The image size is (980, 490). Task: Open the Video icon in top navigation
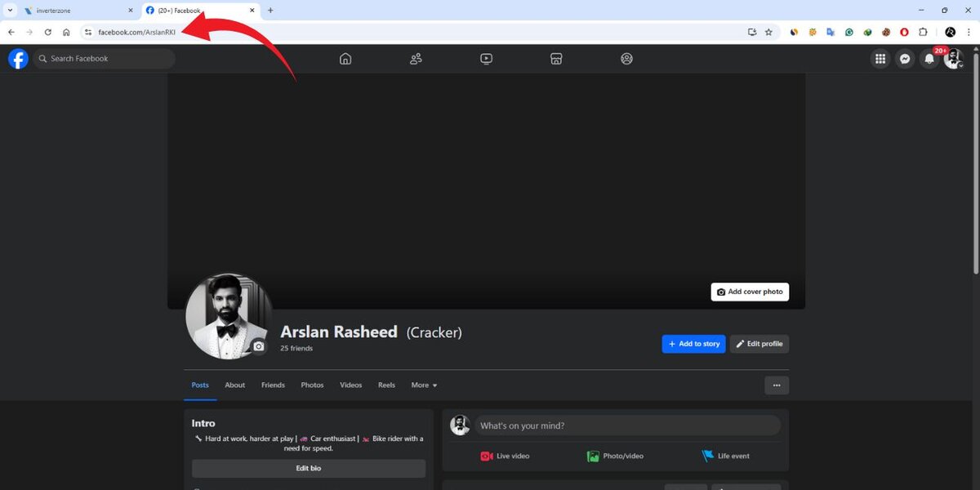(486, 59)
